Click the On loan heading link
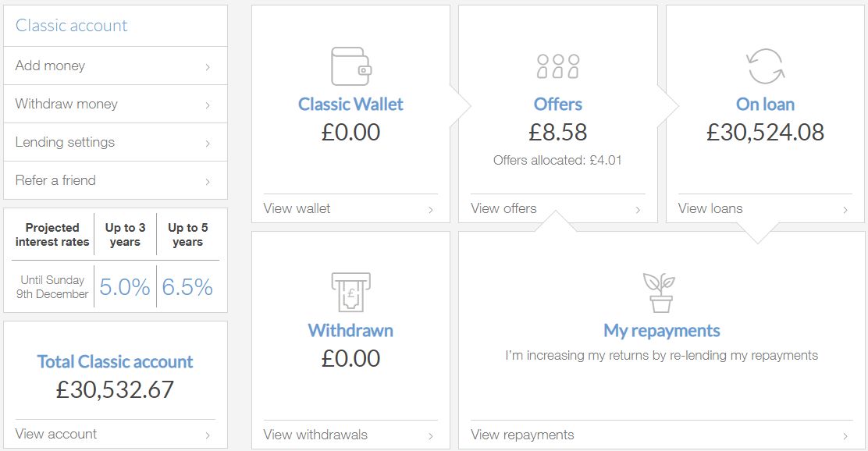 765,104
